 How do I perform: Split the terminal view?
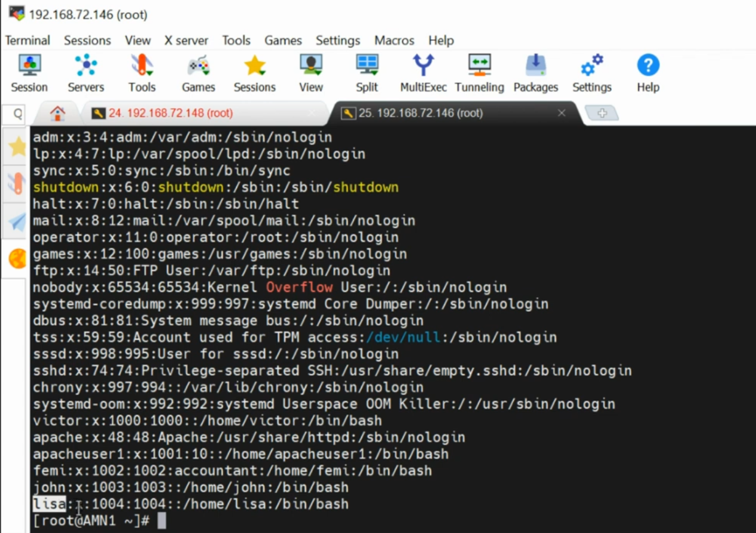click(x=367, y=72)
